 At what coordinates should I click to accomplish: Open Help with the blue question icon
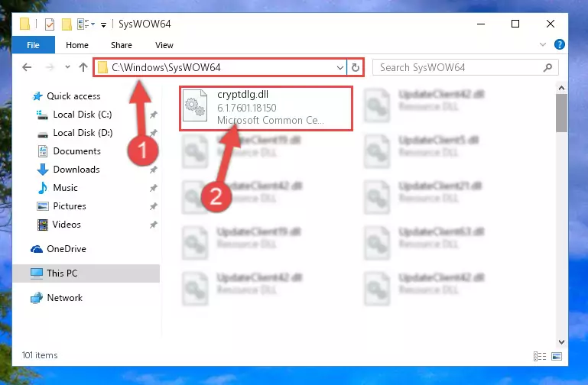coord(559,44)
